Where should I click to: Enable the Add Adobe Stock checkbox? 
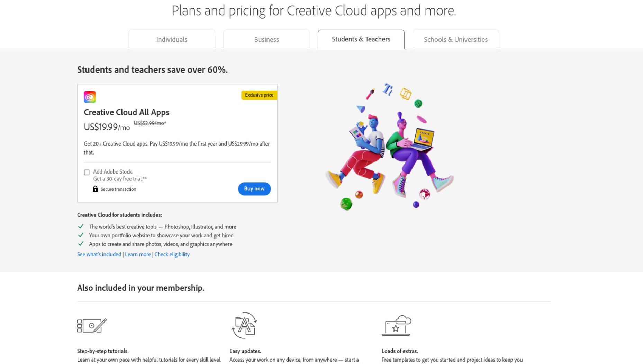coord(87,172)
